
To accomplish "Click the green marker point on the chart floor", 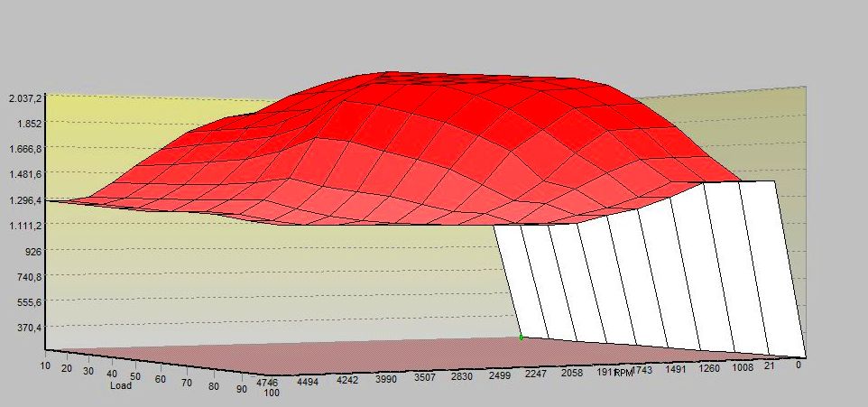I will 521,337.
